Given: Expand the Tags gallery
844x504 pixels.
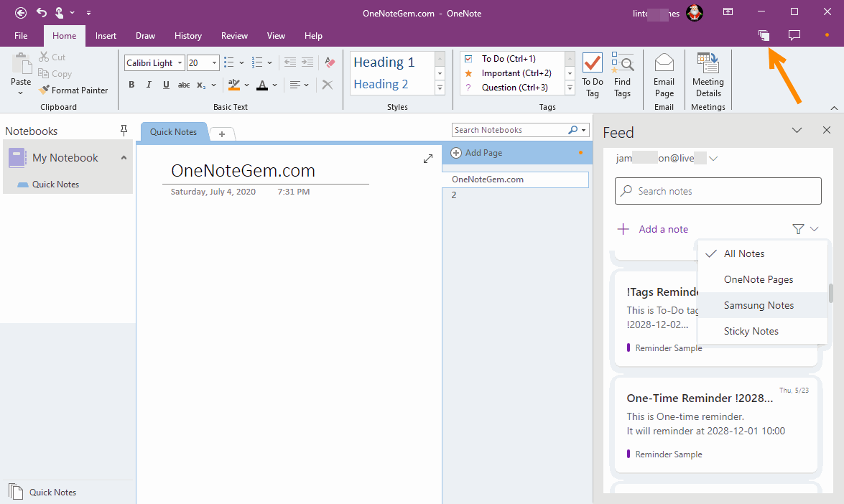Looking at the screenshot, I should pos(570,88).
